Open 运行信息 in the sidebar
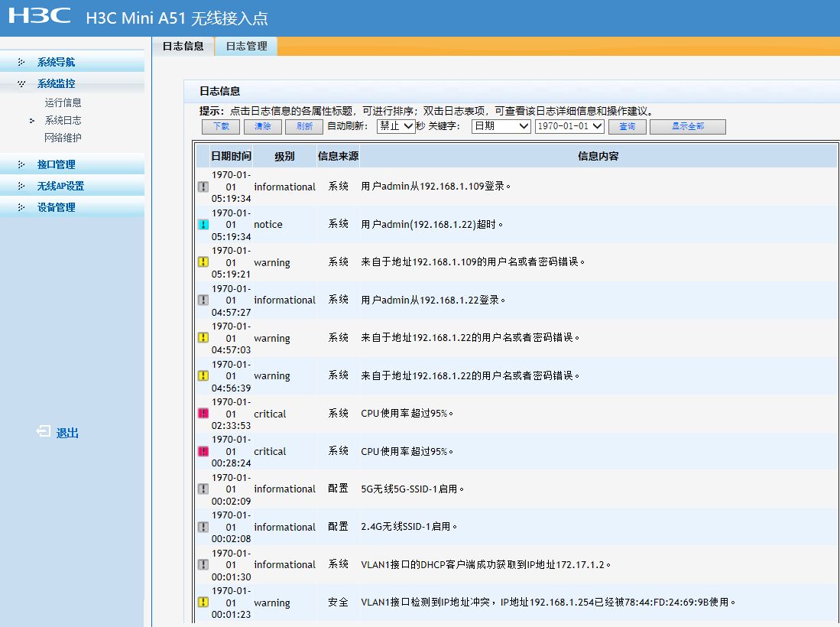The height and width of the screenshot is (627, 840). [63, 103]
